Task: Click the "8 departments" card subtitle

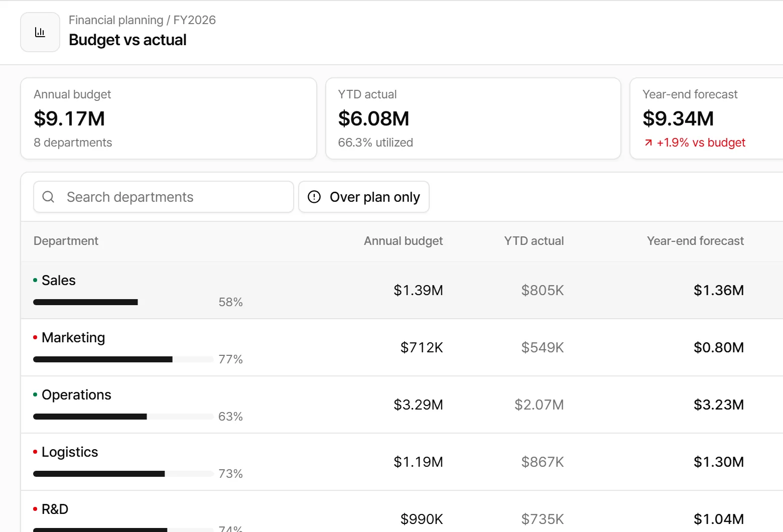Action: point(73,143)
